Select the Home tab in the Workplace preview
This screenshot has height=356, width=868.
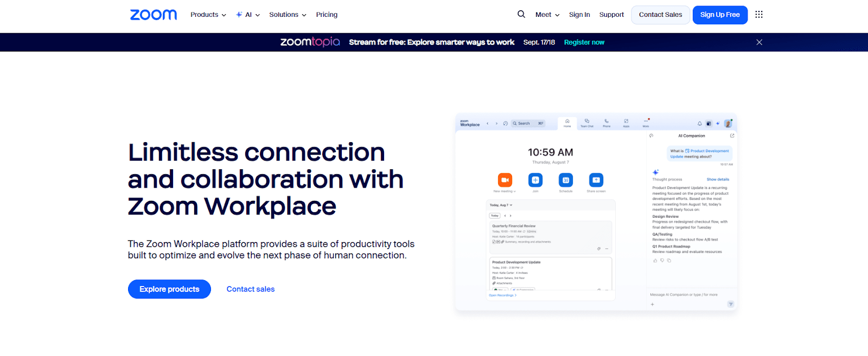click(567, 123)
